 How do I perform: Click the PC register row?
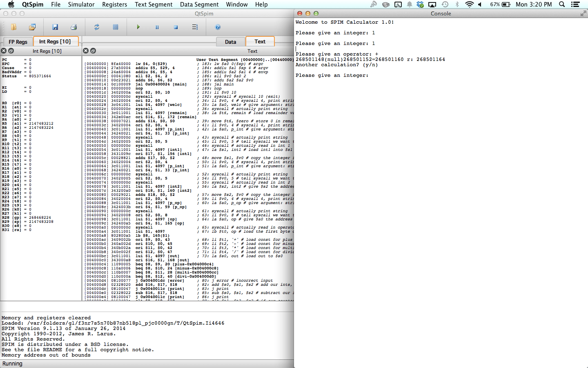pyautogui.click(x=16, y=60)
